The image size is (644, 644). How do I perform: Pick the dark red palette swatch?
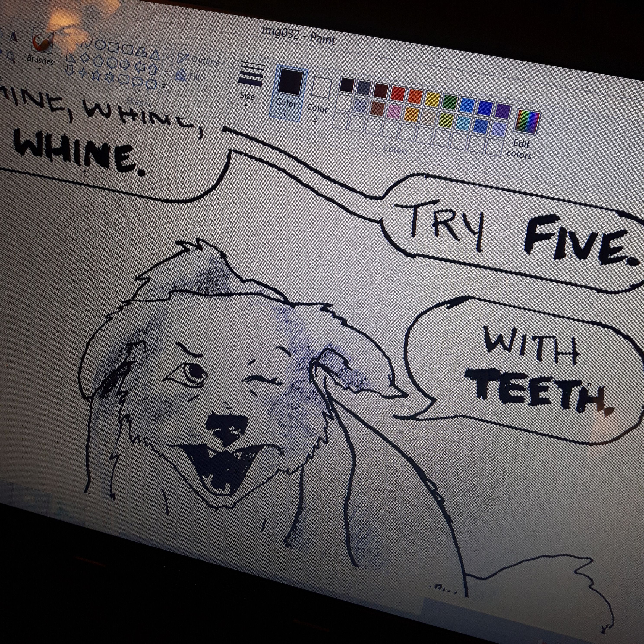pyautogui.click(x=381, y=91)
